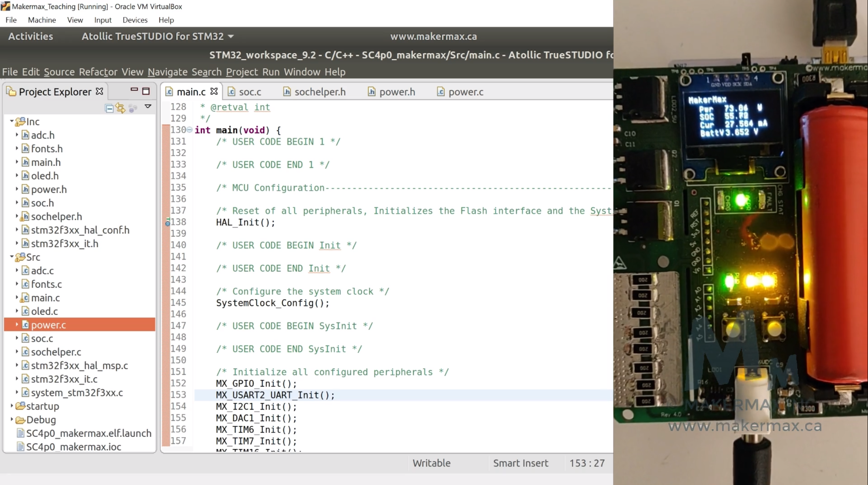This screenshot has width=868, height=485.
Task: Click system_stm32f3xx.c file icon
Action: pyautogui.click(x=25, y=392)
